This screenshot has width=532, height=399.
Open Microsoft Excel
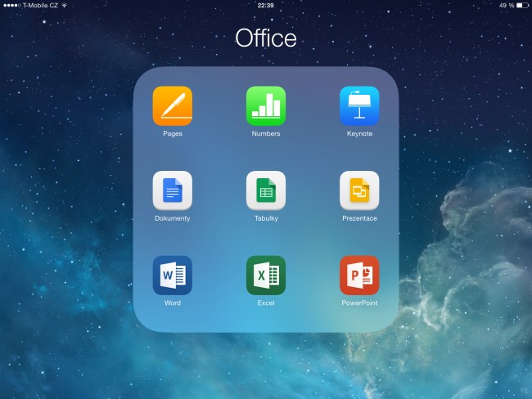click(x=266, y=276)
